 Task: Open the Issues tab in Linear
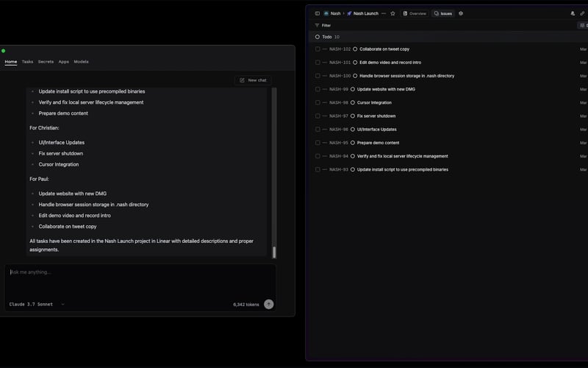443,13
